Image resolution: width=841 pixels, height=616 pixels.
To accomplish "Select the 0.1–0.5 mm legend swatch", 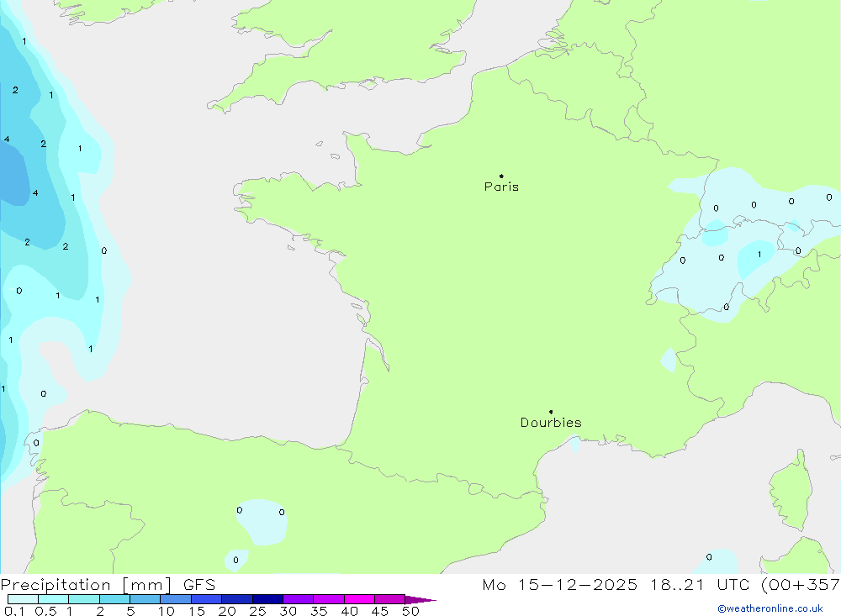I will point(23,599).
